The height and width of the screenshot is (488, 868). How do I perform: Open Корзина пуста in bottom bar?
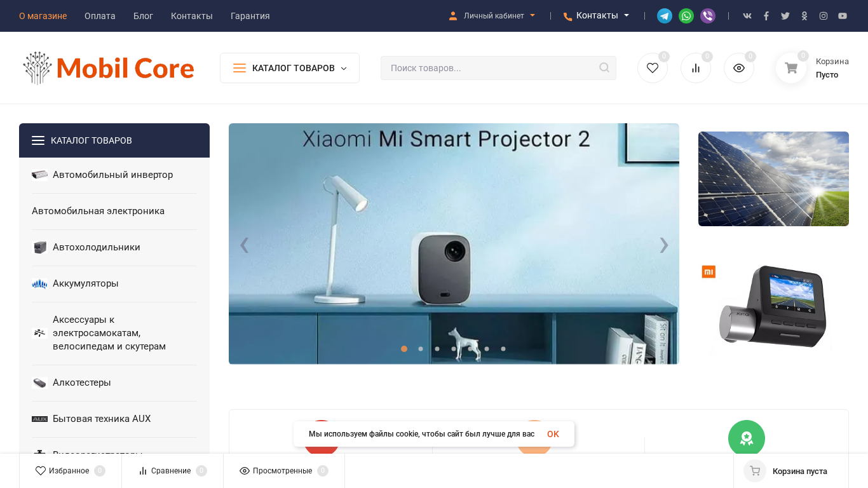click(x=791, y=471)
